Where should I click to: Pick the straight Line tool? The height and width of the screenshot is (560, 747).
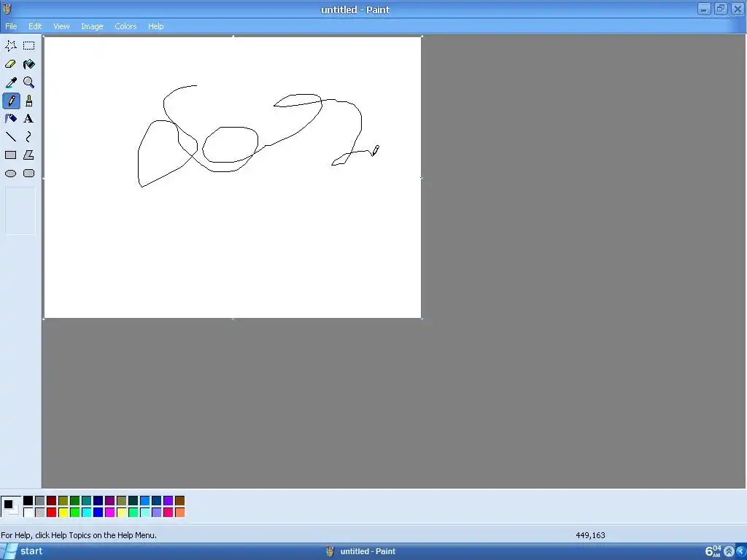tap(10, 137)
